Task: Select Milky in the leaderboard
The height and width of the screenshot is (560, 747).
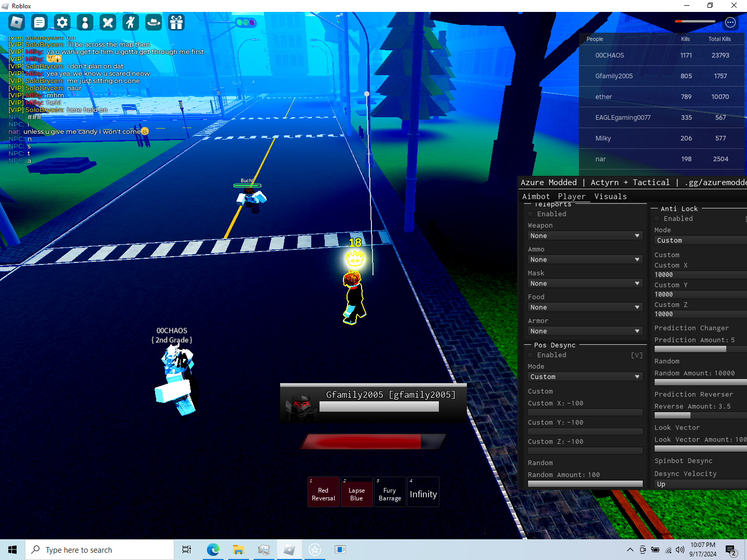Action: tap(662, 138)
